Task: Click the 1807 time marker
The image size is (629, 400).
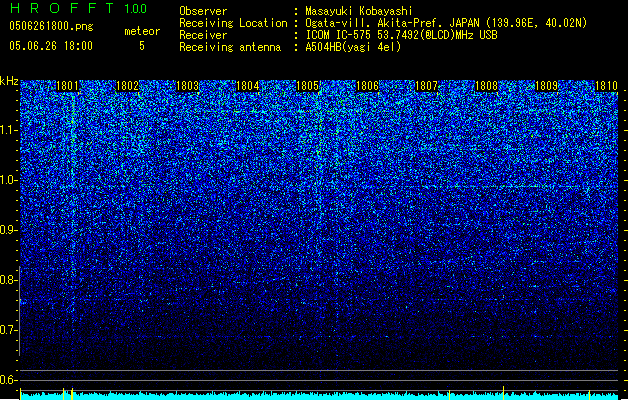Action: pos(426,86)
